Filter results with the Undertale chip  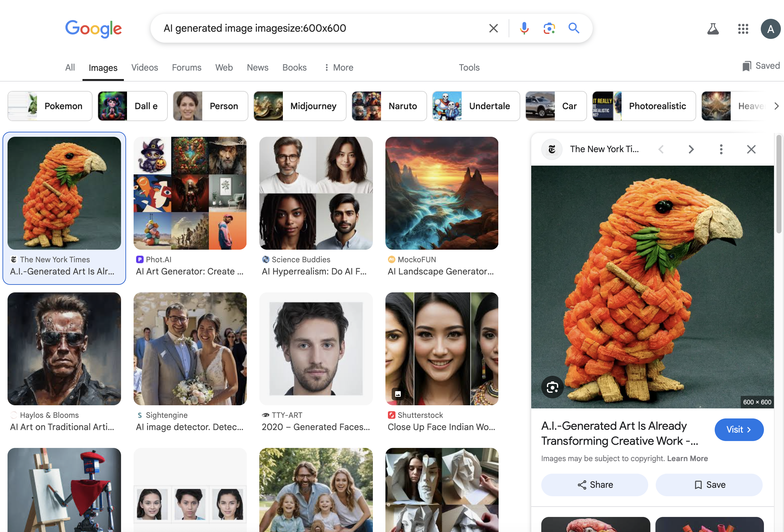click(476, 106)
